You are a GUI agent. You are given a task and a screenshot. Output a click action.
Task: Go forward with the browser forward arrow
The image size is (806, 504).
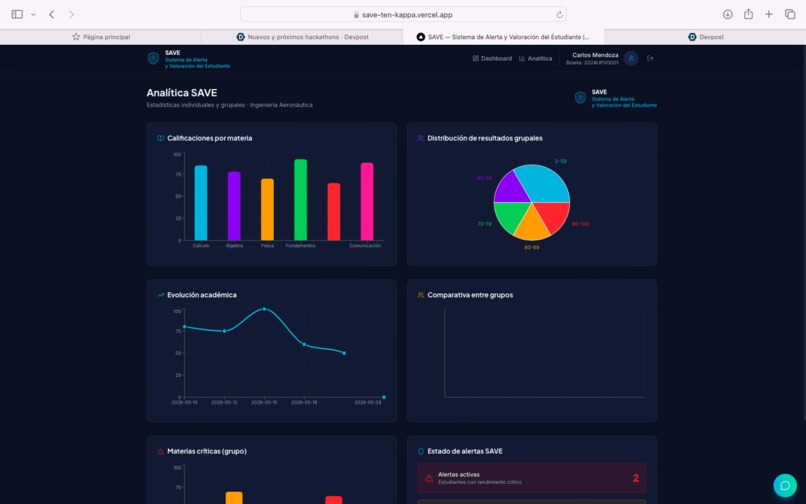[71, 14]
